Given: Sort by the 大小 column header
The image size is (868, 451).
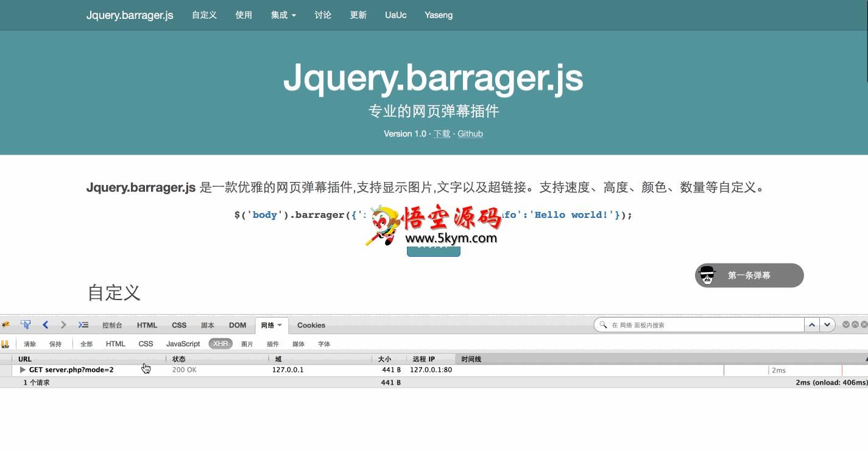Looking at the screenshot, I should coord(389,359).
